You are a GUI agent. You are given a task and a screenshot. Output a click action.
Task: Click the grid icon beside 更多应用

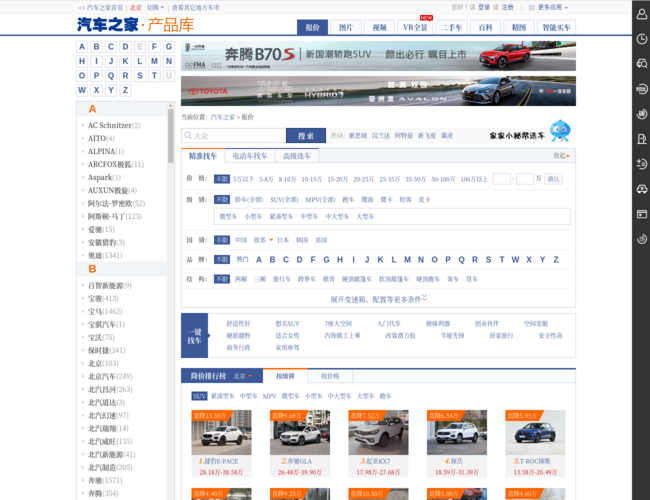(x=531, y=7)
